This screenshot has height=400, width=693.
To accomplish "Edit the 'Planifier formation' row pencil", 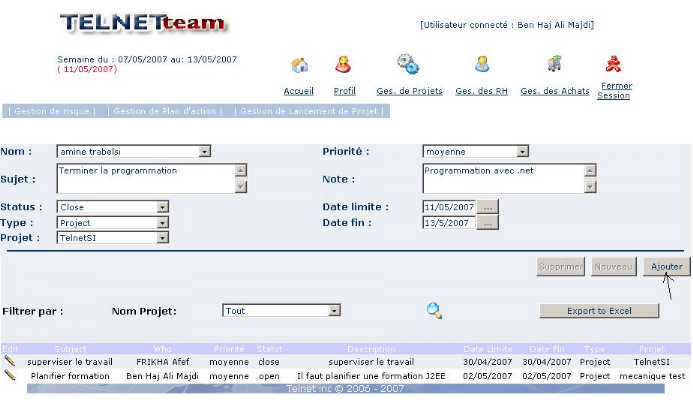I will pos(10,375).
